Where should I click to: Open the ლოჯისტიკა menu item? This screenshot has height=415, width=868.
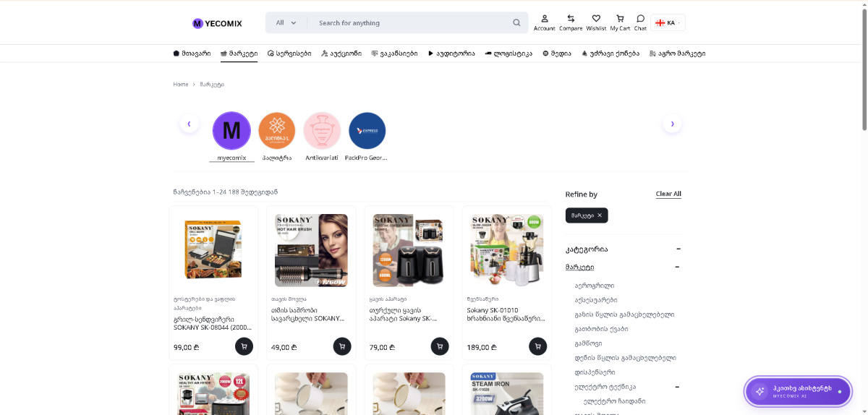(x=509, y=54)
